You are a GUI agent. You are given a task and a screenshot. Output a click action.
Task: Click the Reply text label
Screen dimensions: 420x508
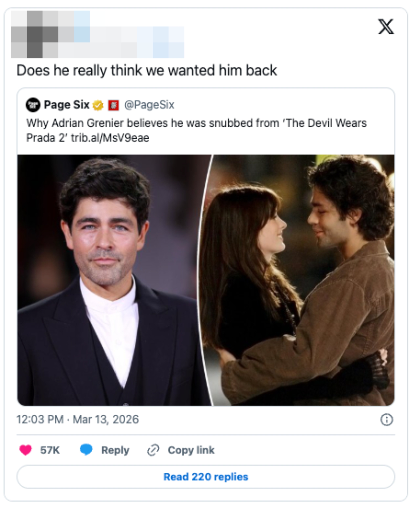(x=115, y=450)
